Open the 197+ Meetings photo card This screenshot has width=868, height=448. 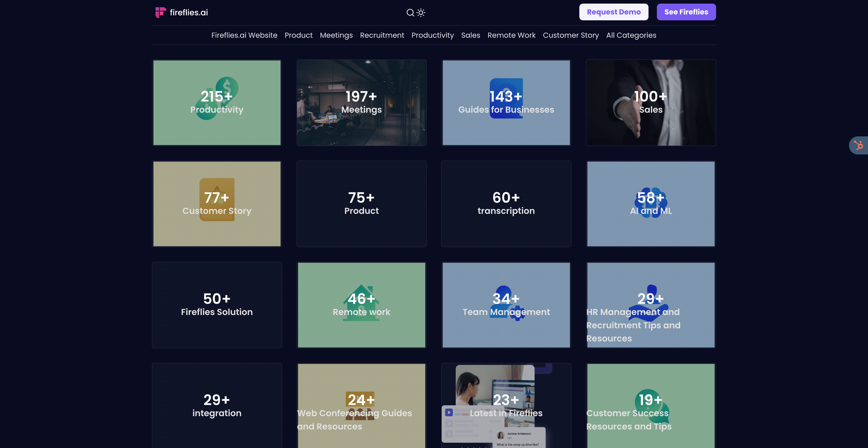361,103
